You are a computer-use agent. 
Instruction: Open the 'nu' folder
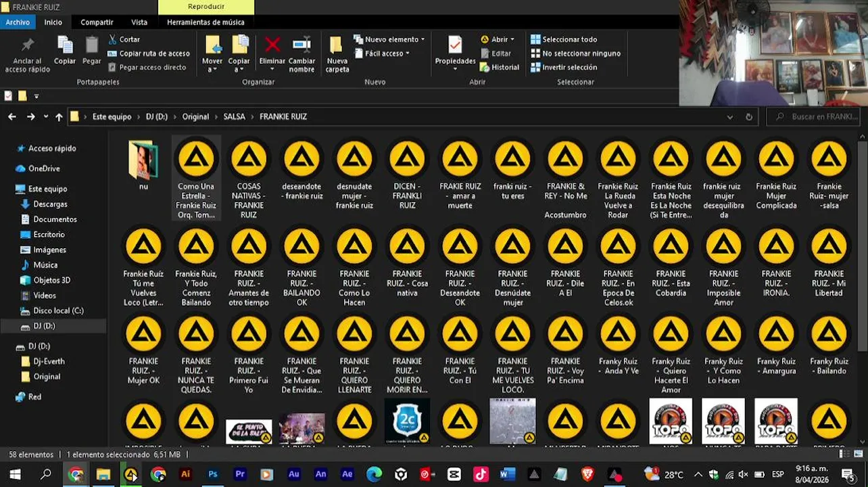point(143,166)
